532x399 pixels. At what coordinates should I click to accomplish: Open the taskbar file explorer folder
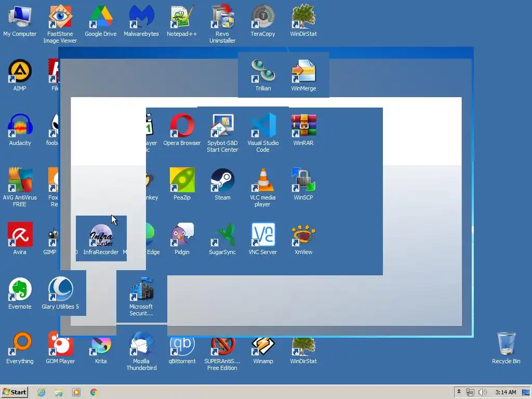(59, 393)
